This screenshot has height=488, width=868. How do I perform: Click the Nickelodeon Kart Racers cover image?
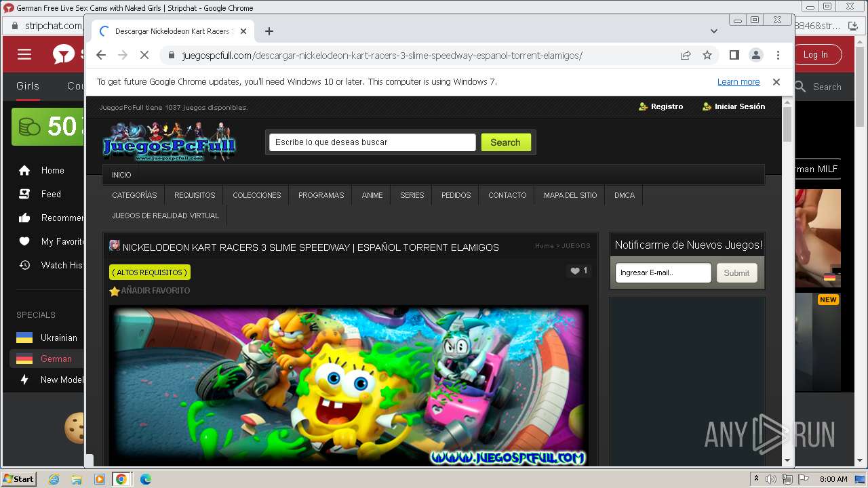click(349, 385)
